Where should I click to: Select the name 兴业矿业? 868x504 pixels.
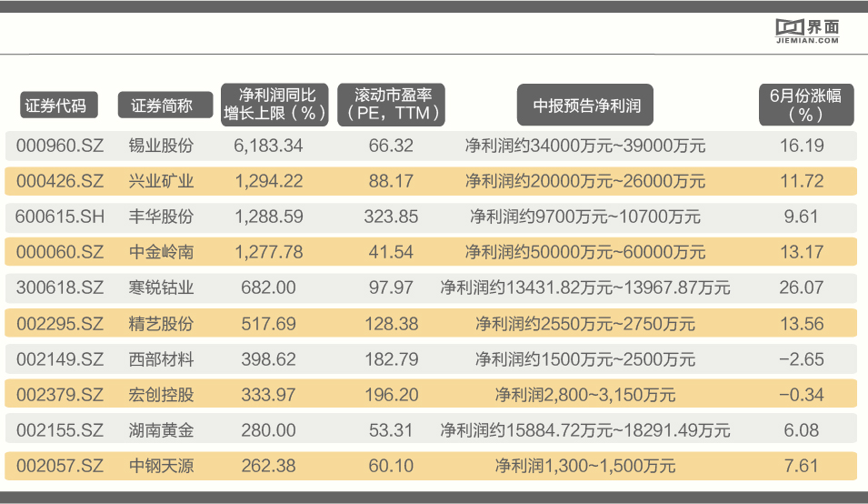[161, 181]
